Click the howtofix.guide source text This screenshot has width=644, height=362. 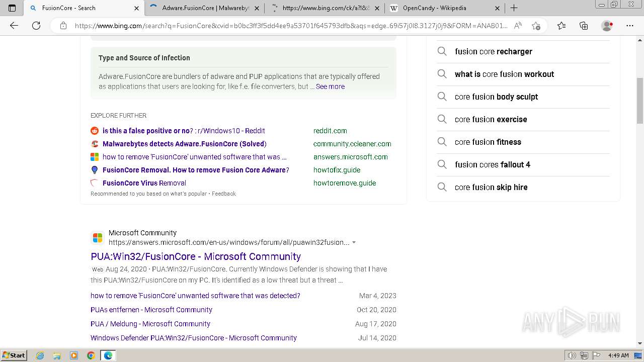[337, 170]
